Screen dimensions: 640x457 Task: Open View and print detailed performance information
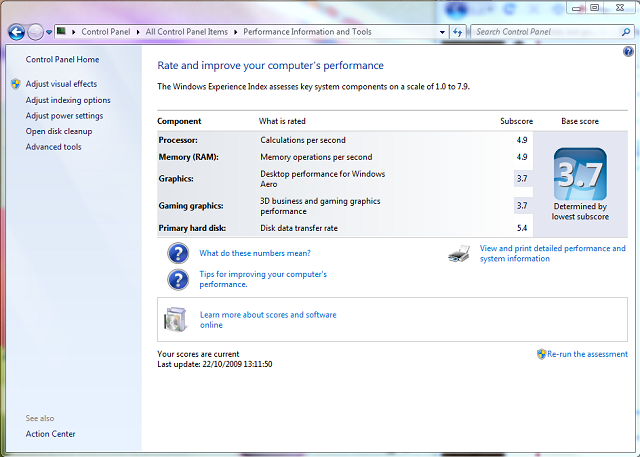coord(553,253)
